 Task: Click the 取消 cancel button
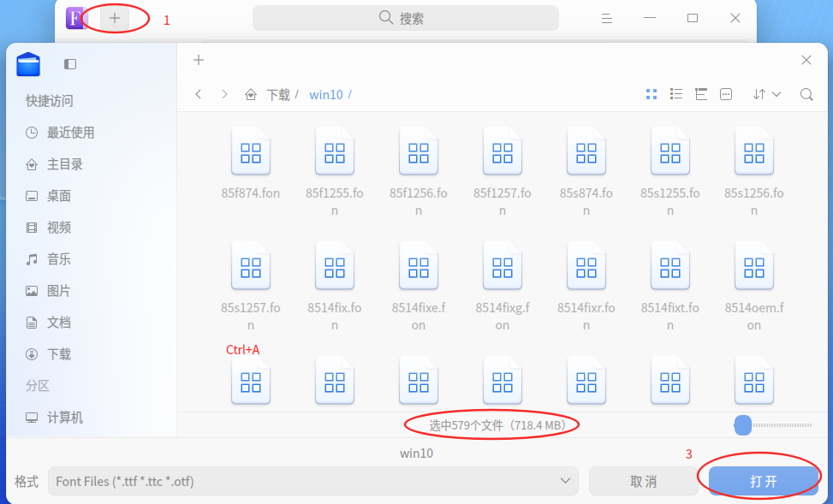tap(643, 481)
